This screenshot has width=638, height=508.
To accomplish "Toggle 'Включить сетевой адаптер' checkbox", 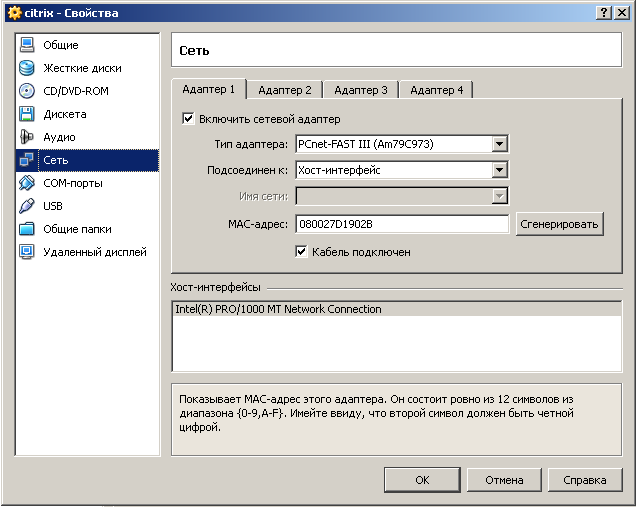I will pyautogui.click(x=188, y=119).
